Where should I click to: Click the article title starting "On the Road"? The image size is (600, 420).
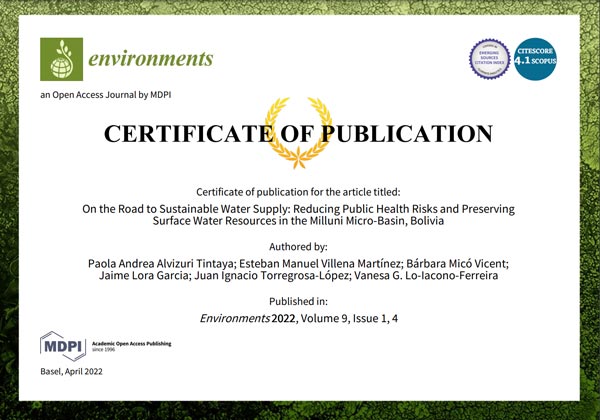(299, 214)
